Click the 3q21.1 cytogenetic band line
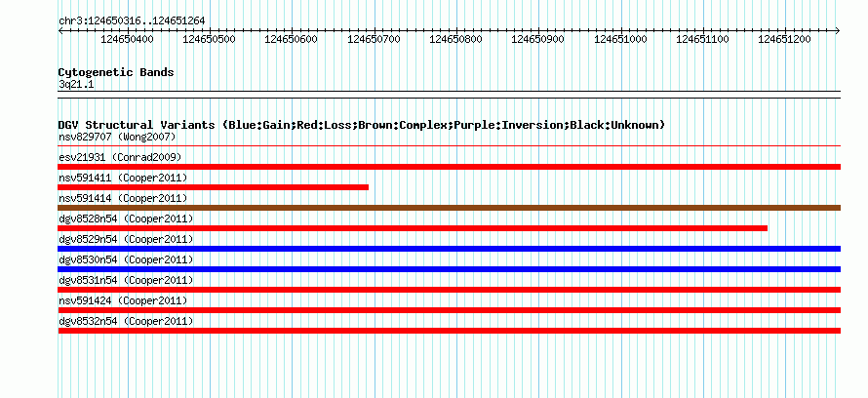 pyautogui.click(x=450, y=95)
